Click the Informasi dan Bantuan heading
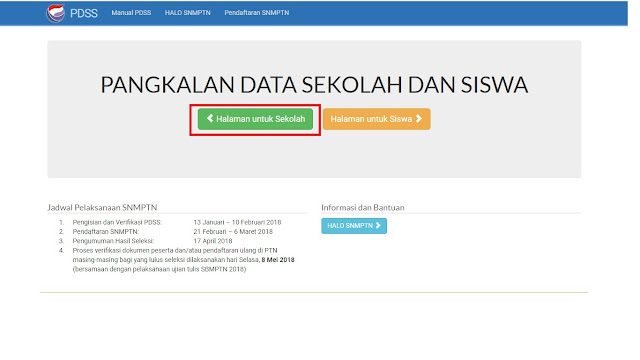Viewport: 640px width, 360px height. 363,207
